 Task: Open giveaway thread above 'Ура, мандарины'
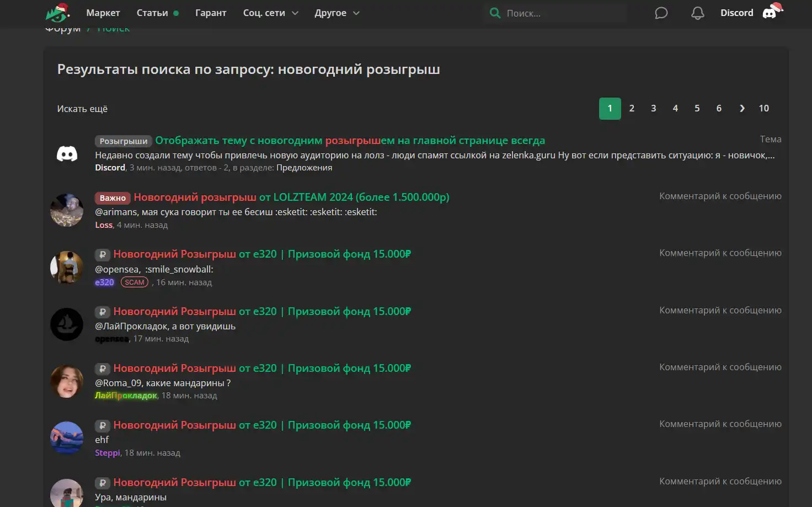click(262, 482)
